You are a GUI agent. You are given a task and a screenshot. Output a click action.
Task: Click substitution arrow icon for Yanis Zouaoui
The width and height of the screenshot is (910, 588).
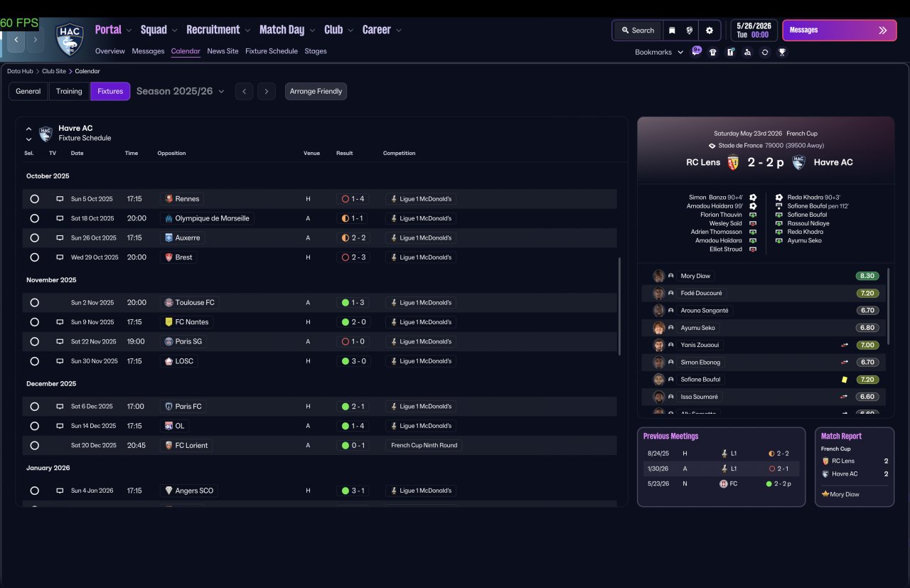845,345
